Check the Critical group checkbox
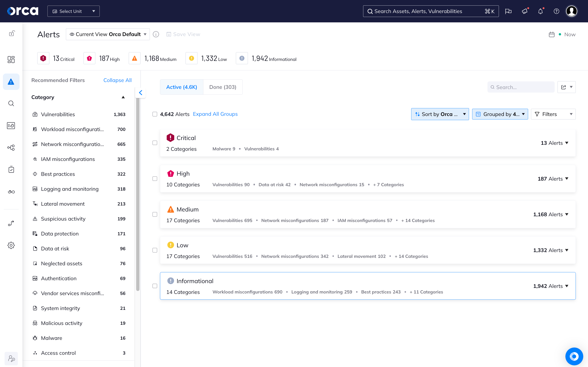 coord(155,143)
